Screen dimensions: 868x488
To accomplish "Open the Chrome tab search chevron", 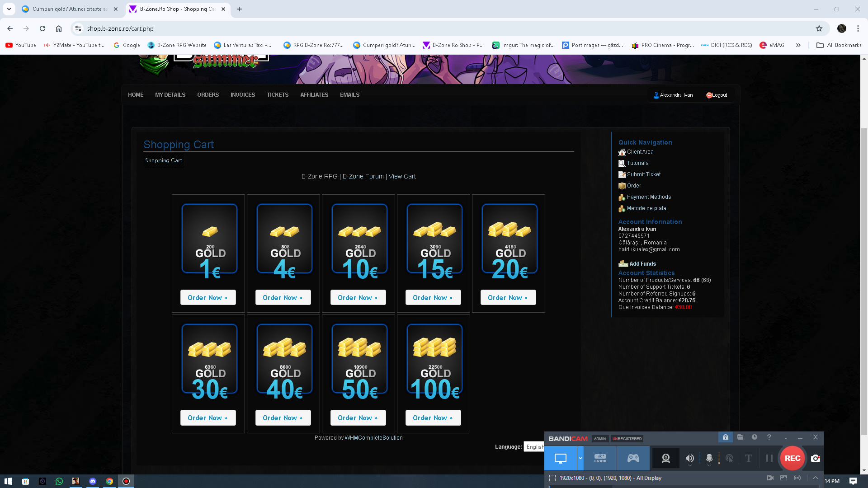I will [x=9, y=9].
